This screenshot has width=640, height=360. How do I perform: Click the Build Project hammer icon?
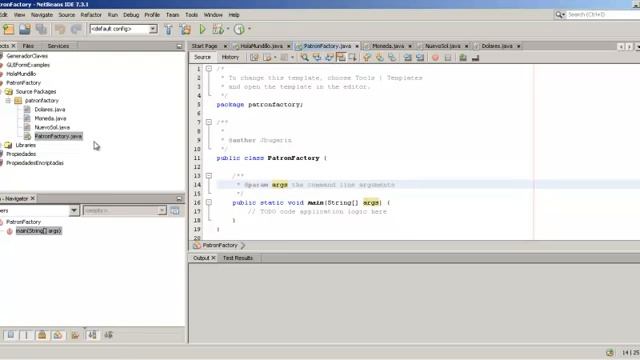tap(168, 29)
